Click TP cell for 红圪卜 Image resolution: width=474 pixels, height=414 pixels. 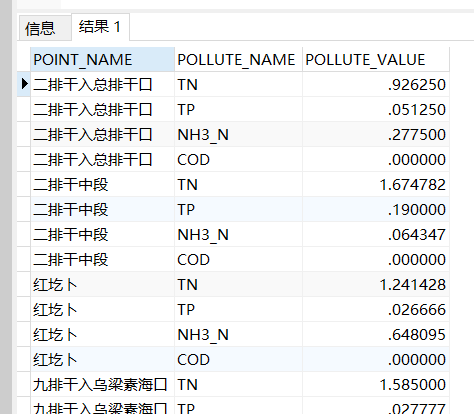(x=238, y=310)
